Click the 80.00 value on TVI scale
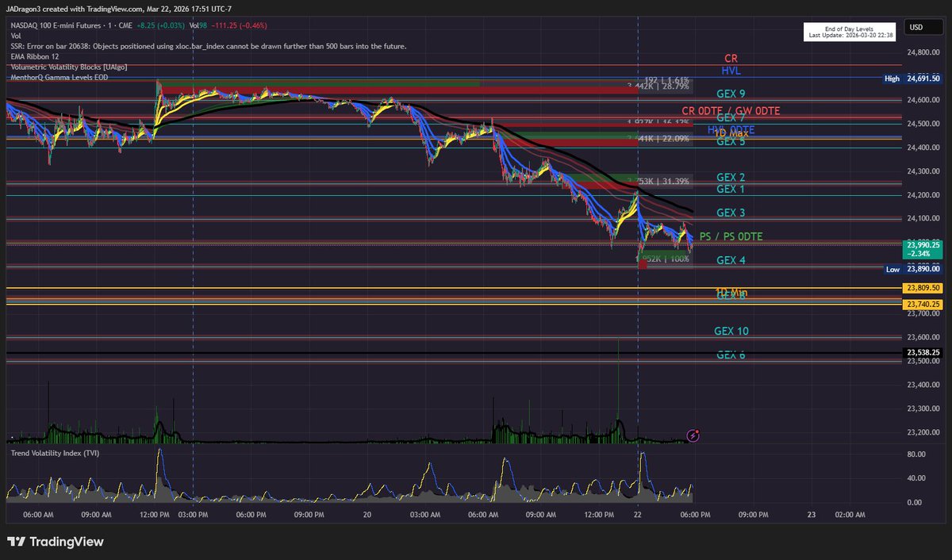 coord(916,455)
